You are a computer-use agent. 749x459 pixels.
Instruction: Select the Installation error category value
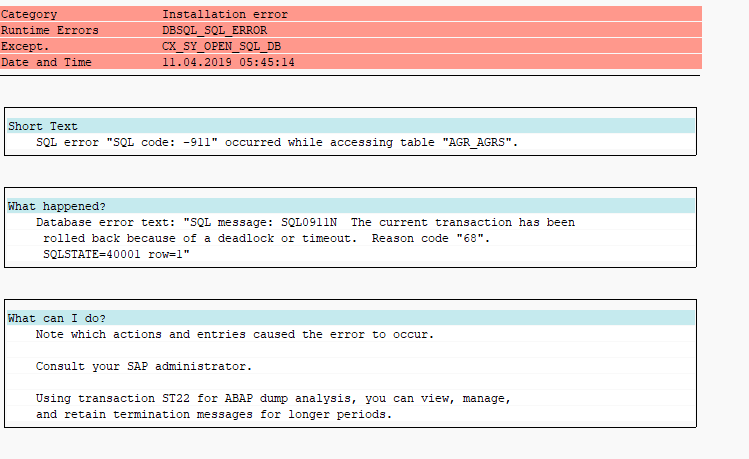tap(225, 14)
